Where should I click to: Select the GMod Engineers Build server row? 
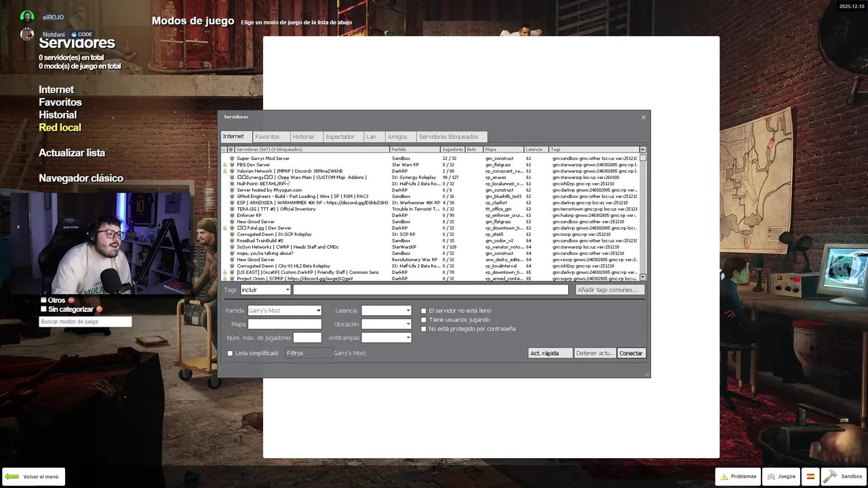pos(430,197)
